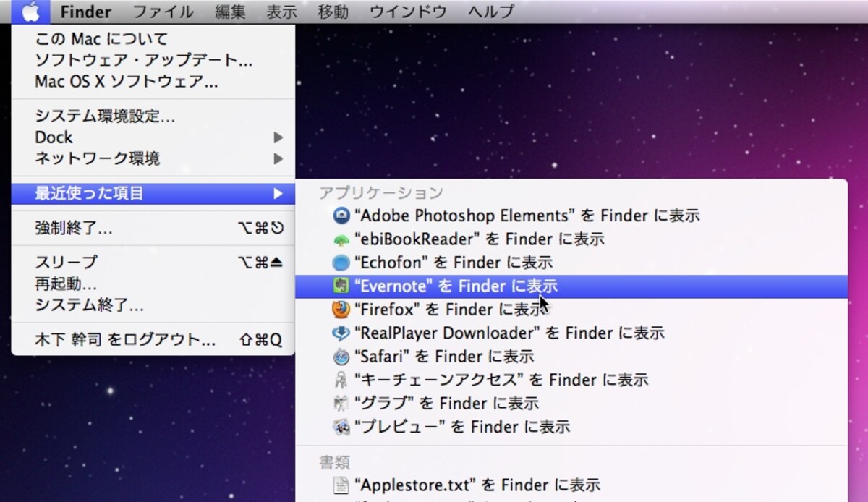
Task: Open システム環境設定…
Action: (x=153, y=116)
